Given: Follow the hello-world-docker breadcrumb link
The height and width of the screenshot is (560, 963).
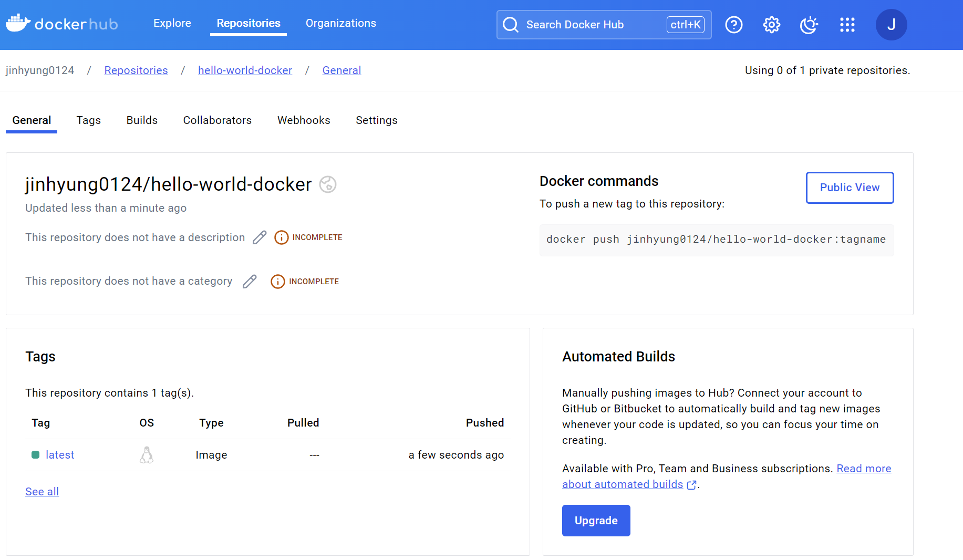Looking at the screenshot, I should 245,70.
